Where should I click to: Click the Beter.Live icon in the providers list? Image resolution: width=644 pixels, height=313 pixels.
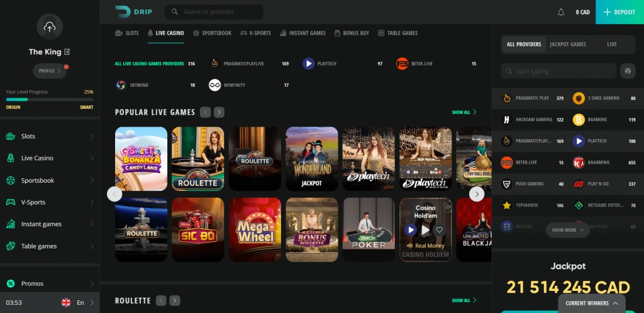[507, 162]
